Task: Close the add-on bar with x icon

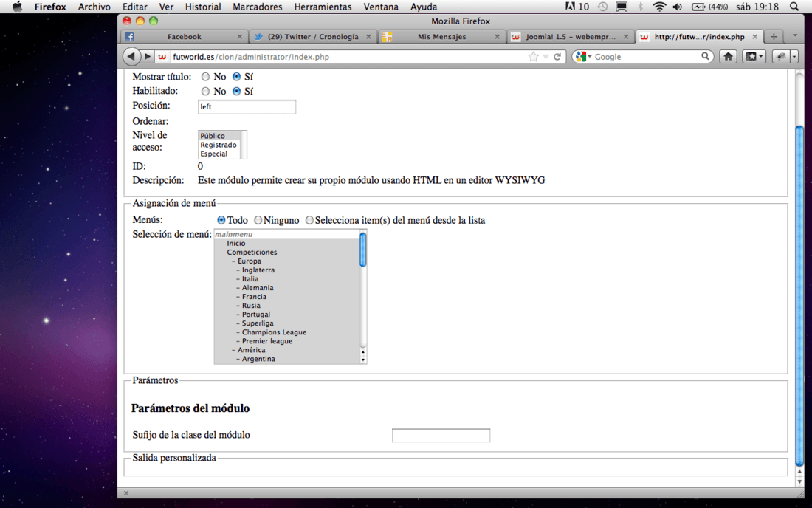Action: (125, 493)
